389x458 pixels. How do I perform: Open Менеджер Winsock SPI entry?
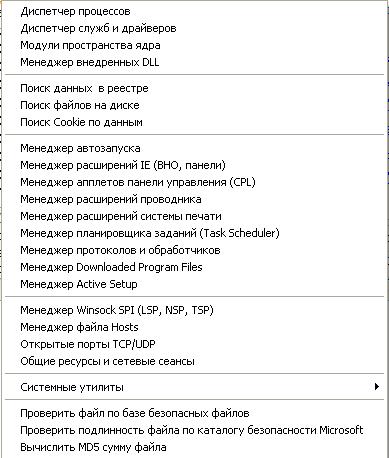click(x=194, y=310)
